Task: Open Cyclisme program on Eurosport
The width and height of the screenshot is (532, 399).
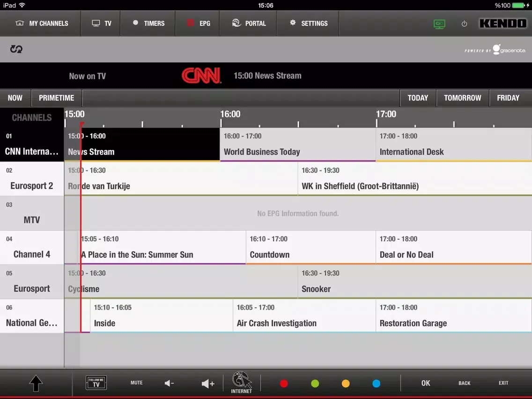Action: (181, 281)
